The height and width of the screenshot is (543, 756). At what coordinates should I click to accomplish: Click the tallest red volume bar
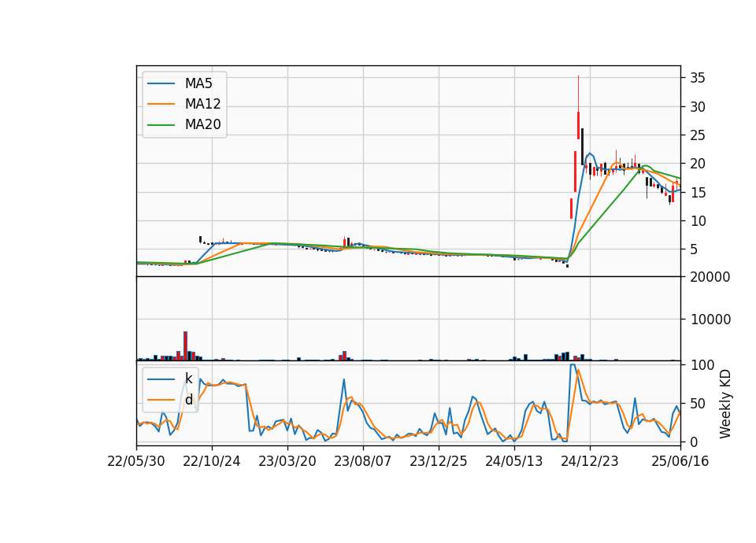point(185,346)
